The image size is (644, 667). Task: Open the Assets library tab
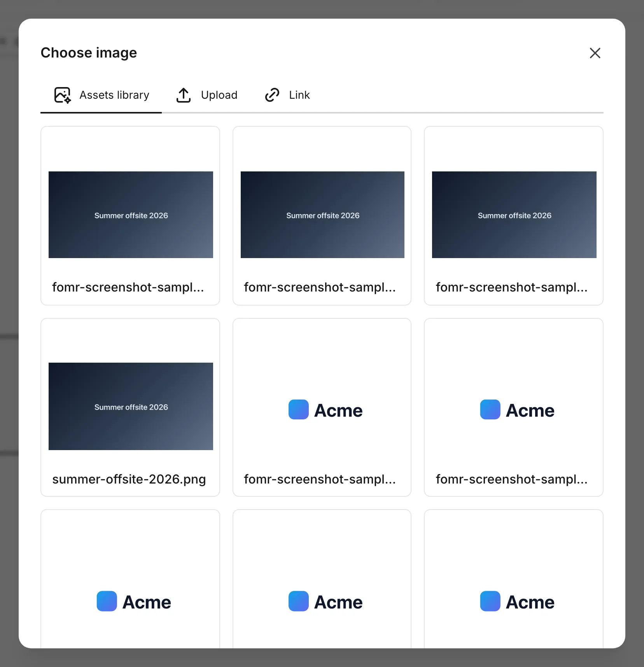[x=101, y=95]
